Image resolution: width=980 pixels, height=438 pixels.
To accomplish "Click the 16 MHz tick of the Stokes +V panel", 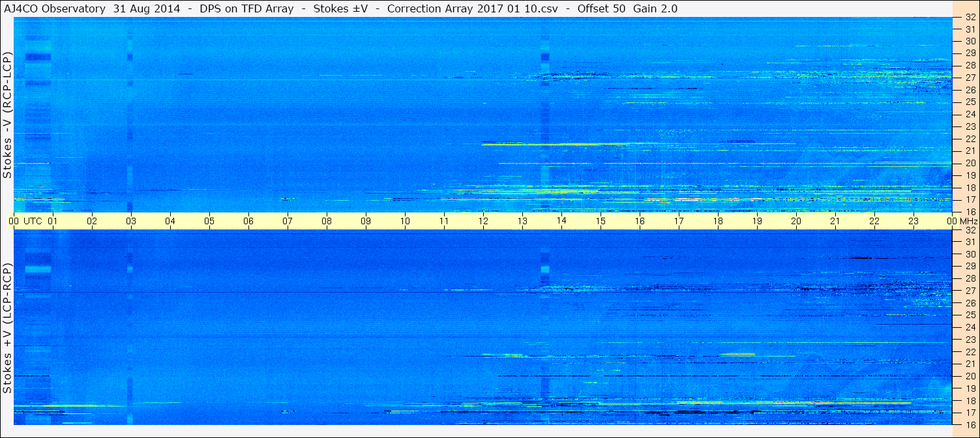I will (970, 424).
